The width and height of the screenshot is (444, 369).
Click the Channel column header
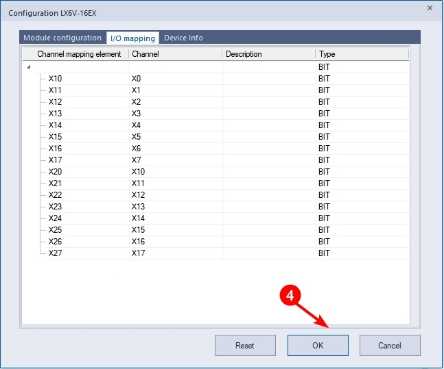click(175, 54)
